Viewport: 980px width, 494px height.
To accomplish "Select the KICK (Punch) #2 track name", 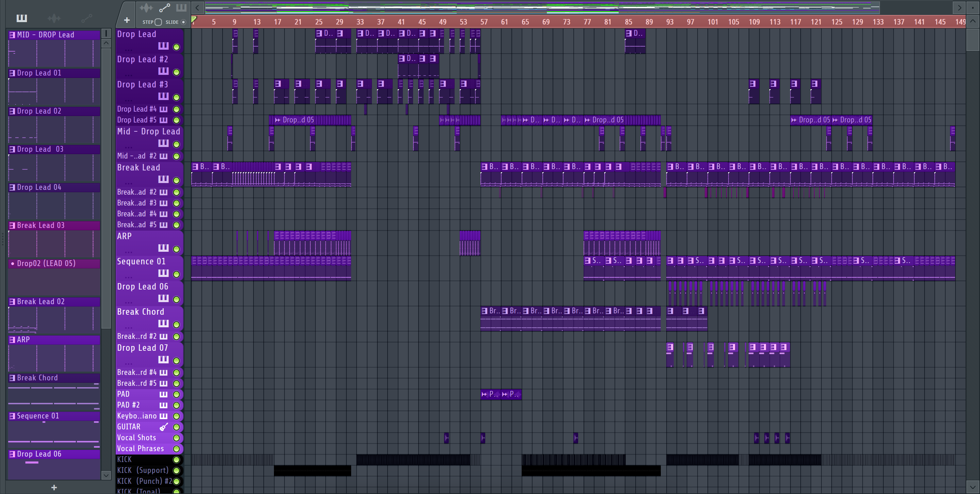I will pos(144,481).
